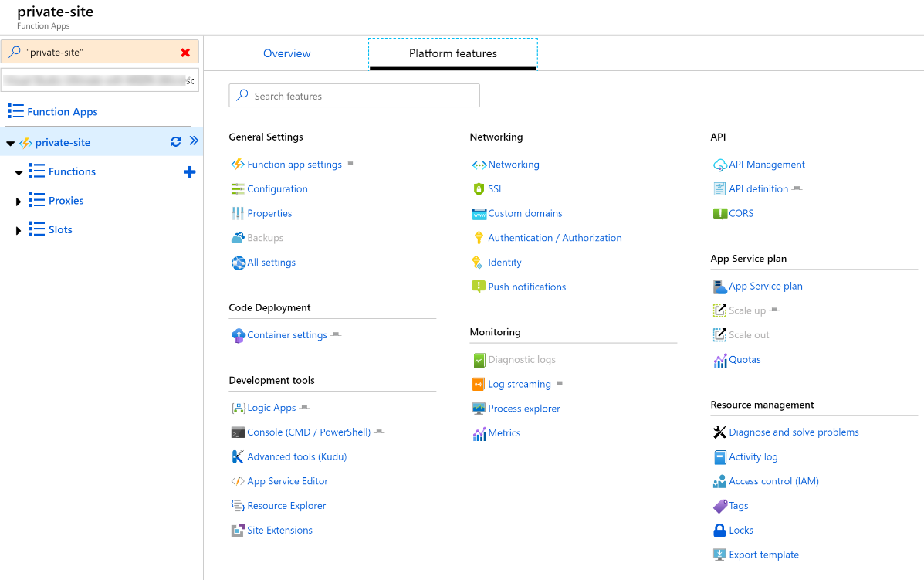Expand the Slots tree node
The width and height of the screenshot is (924, 580).
19,230
